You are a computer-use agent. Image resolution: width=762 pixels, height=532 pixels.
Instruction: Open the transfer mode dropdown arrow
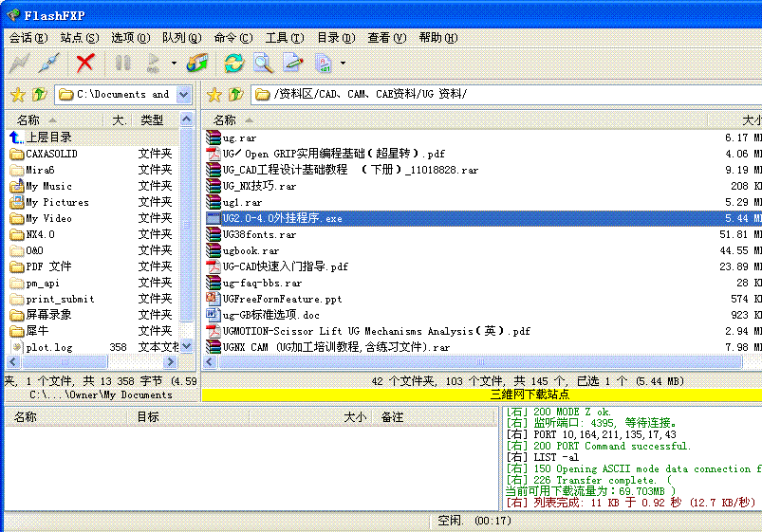pyautogui.click(x=343, y=64)
